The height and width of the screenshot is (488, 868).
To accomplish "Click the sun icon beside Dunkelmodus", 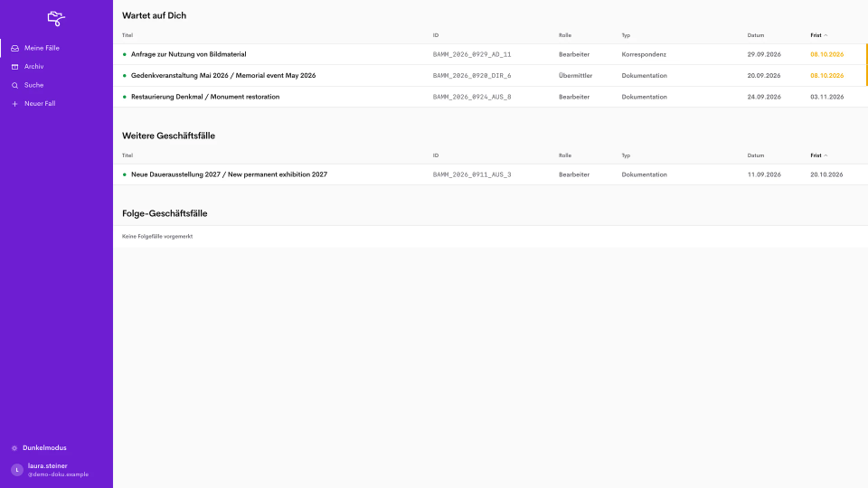I will point(14,448).
